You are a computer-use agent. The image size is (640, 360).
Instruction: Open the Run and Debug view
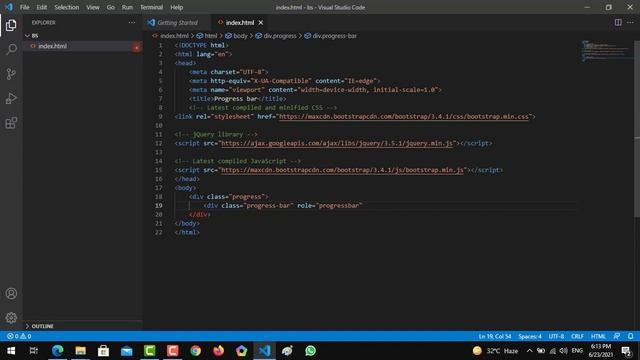(11, 98)
